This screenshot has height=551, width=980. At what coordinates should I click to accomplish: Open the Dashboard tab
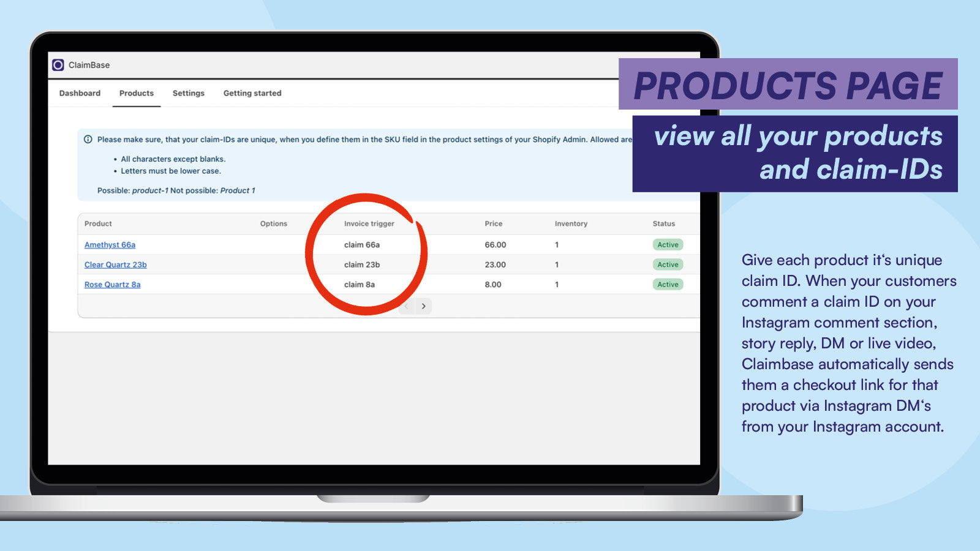pos(80,93)
